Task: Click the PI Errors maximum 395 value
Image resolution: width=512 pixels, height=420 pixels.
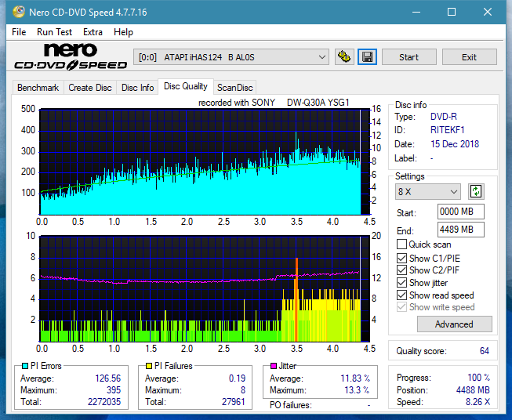Action: [114, 390]
